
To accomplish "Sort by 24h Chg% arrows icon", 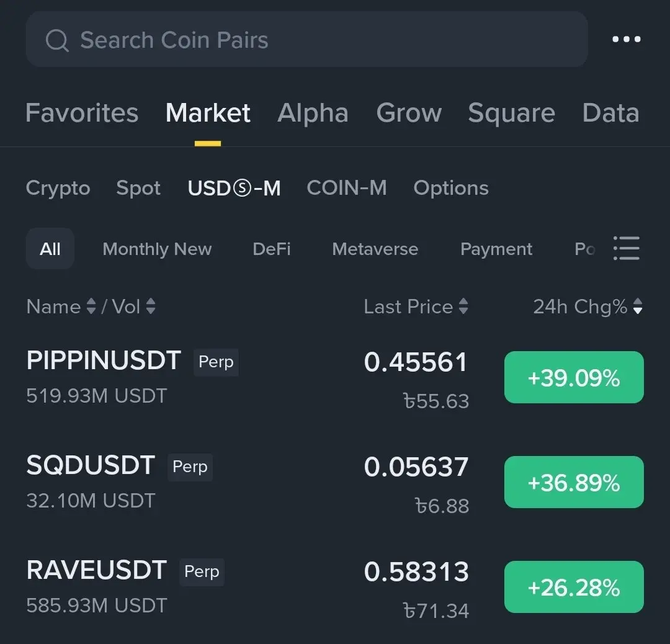I will (x=638, y=306).
